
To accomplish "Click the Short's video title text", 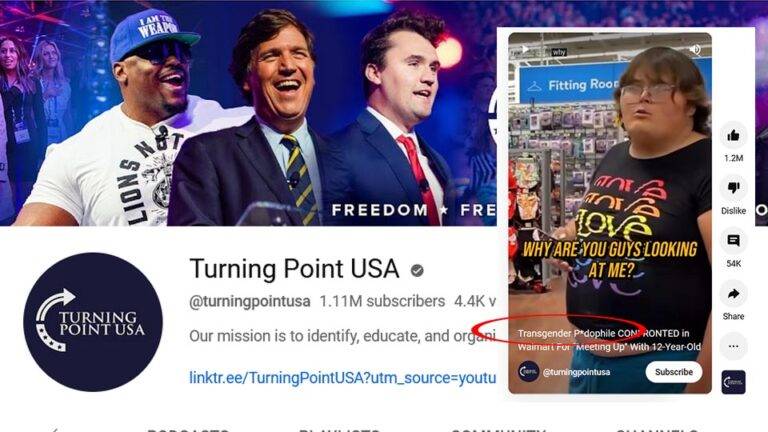I will [x=609, y=340].
